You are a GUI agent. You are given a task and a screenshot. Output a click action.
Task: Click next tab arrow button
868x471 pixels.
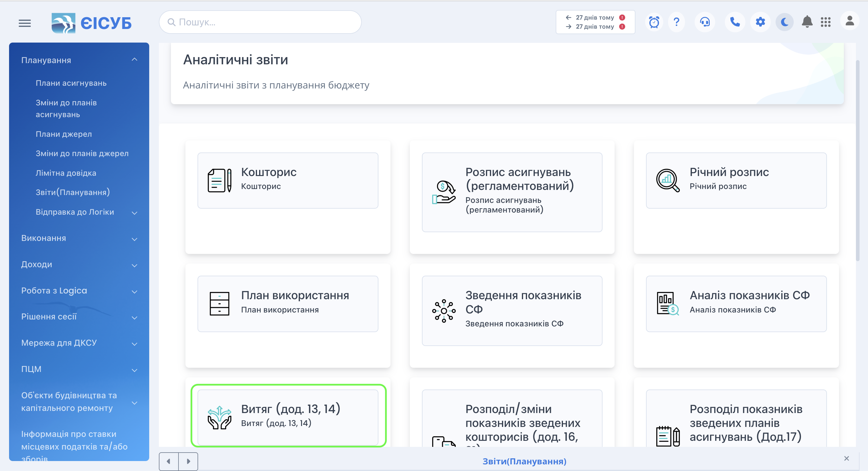(x=188, y=461)
